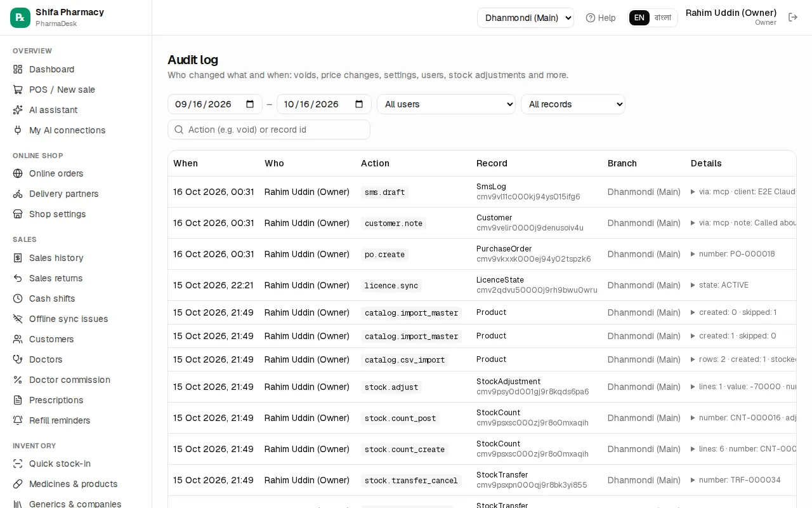Click the Shifa Pharmacy Rx logo icon
This screenshot has height=508, width=812.
(x=20, y=18)
